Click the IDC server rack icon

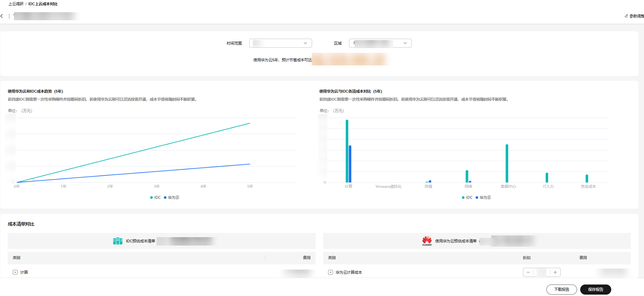pos(118,241)
